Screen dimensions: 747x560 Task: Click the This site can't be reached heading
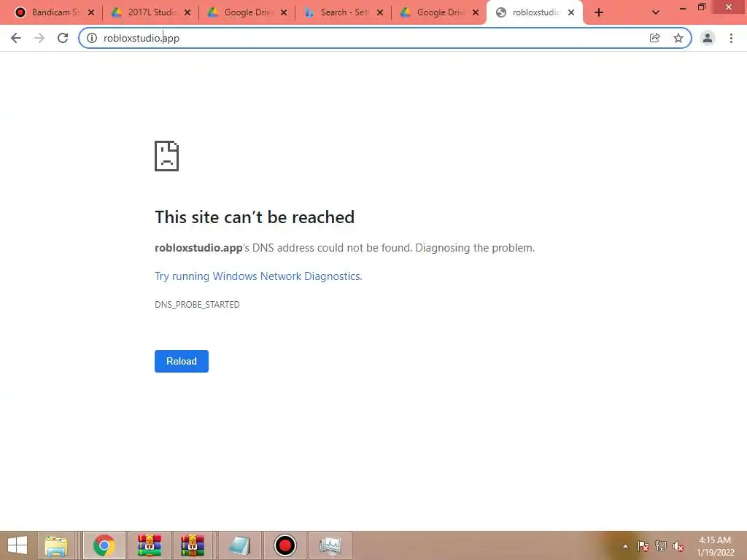pyautogui.click(x=255, y=217)
